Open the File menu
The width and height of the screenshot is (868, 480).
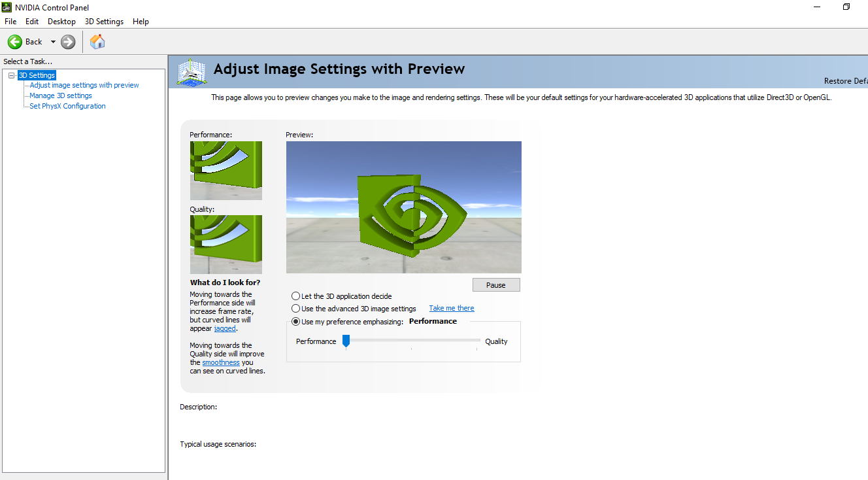click(10, 22)
